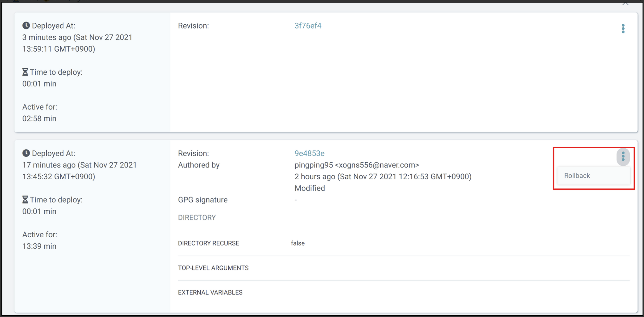Click the 02:58 min active duration
Viewport: 644px width, 317px height.
tap(39, 118)
